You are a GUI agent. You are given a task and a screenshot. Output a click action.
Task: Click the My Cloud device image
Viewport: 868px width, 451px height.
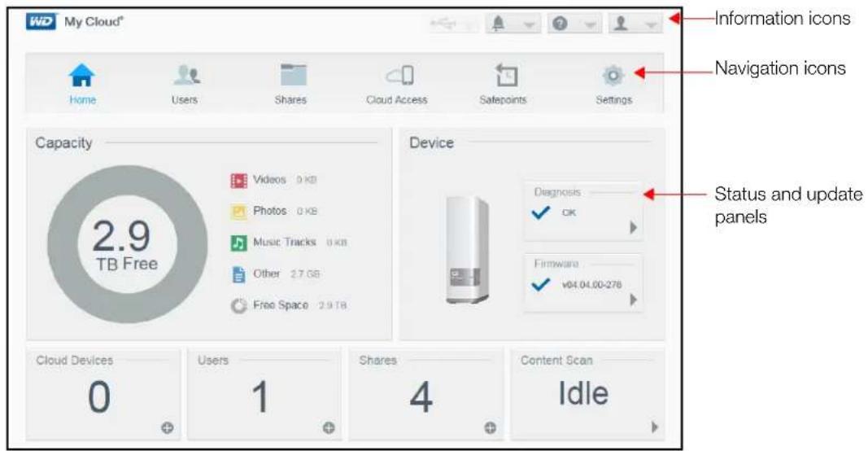[x=468, y=249]
